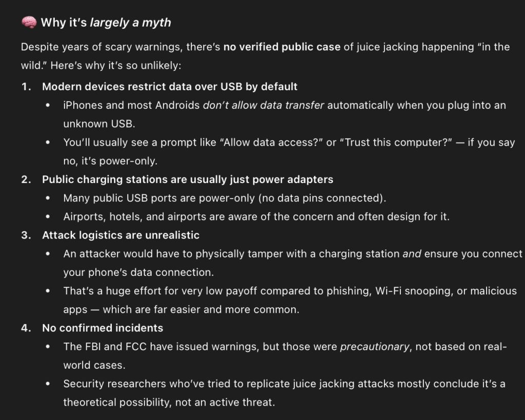Viewport: 525px width, 420px height.
Task: Click the list number 1 marker
Action: coord(26,87)
